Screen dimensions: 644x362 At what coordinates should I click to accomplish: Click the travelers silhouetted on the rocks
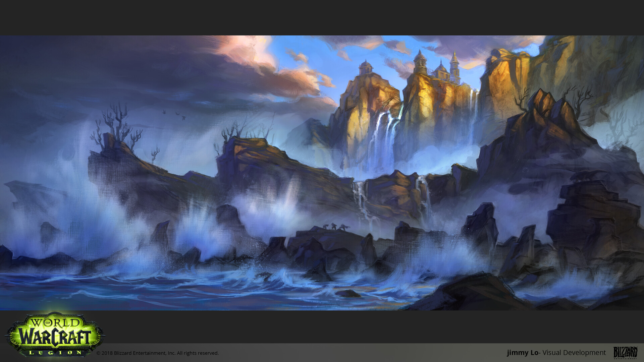pyautogui.click(x=334, y=227)
